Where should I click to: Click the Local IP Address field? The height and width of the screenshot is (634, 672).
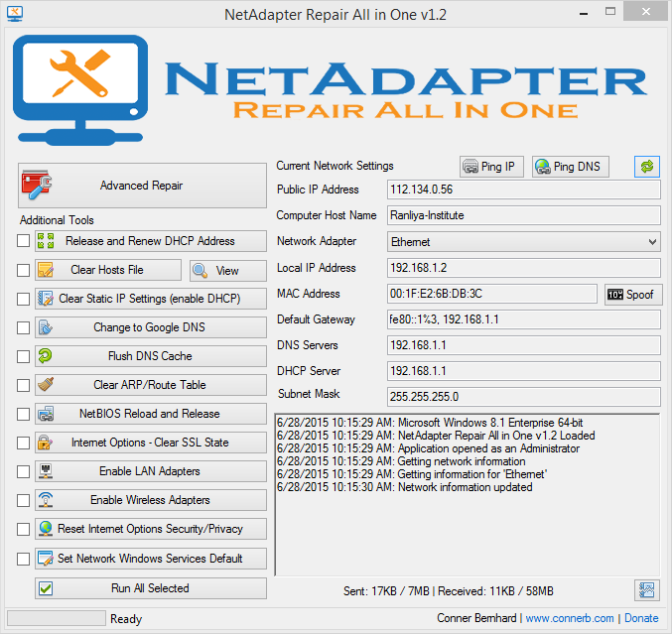[x=524, y=268]
